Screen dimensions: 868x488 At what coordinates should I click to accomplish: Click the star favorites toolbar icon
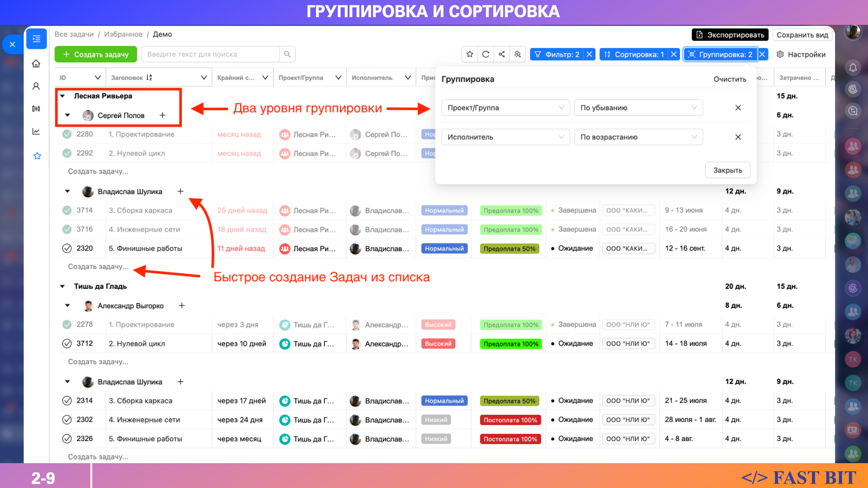470,54
